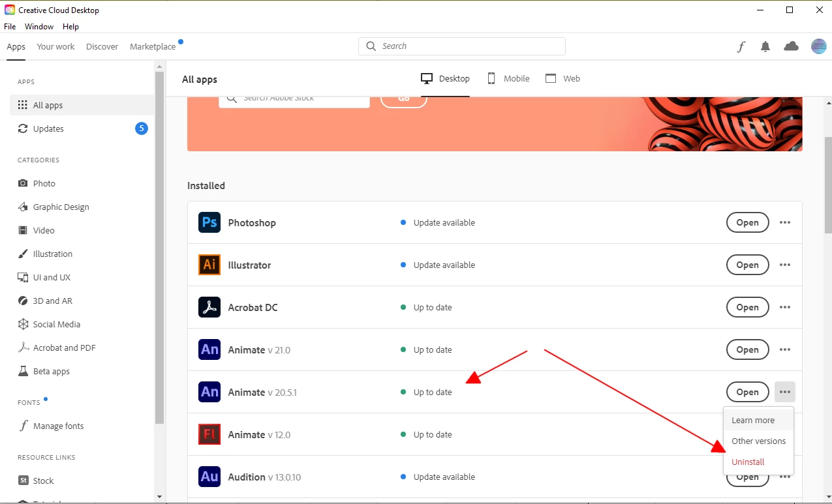Click Open button for Animate v 21.0
Image resolution: width=832 pixels, height=504 pixels.
click(747, 349)
